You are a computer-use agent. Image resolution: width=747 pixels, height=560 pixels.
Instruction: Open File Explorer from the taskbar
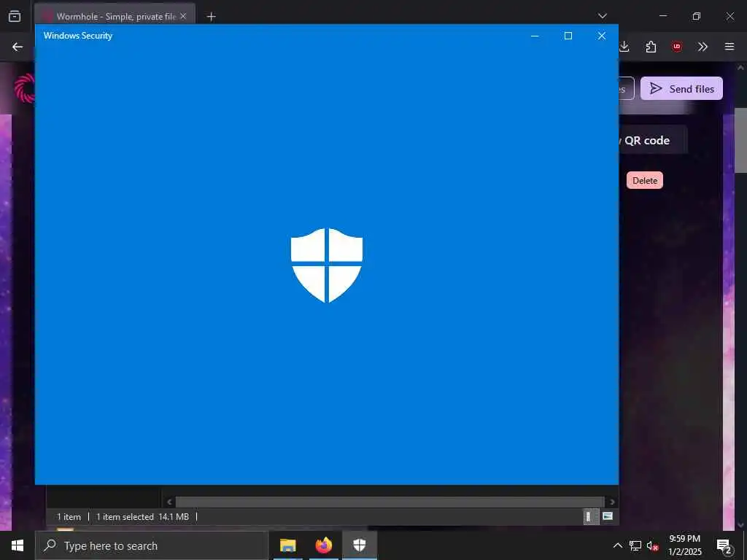pyautogui.click(x=287, y=545)
